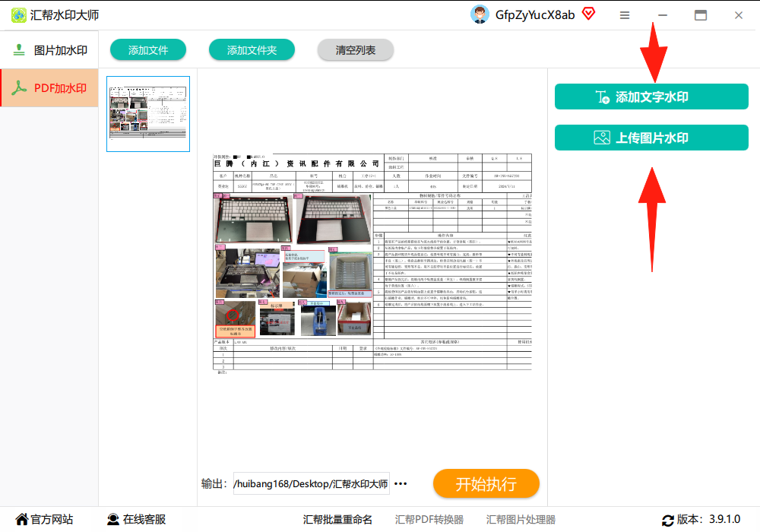760x532 pixels.
Task: Open the 汇帮批量重命名 link
Action: coord(337,519)
